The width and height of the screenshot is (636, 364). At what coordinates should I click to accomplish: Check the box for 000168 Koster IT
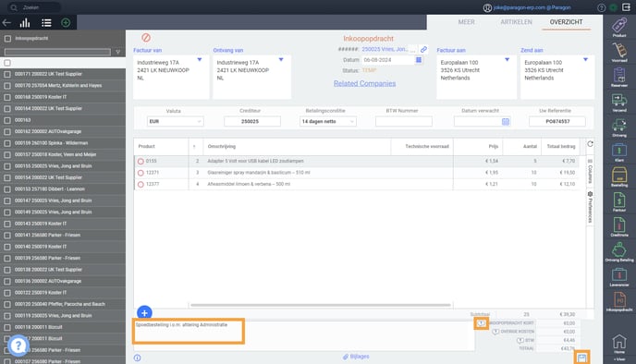[7, 97]
